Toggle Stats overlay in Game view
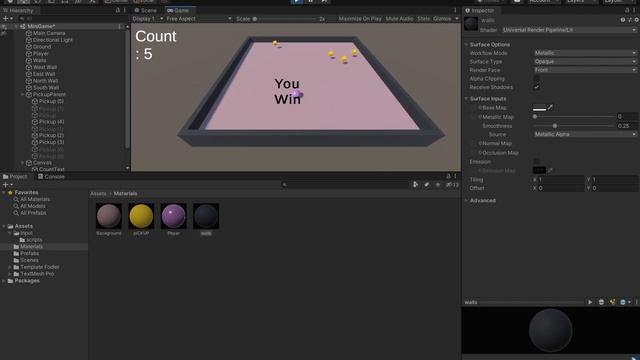640x360 pixels. click(x=423, y=19)
